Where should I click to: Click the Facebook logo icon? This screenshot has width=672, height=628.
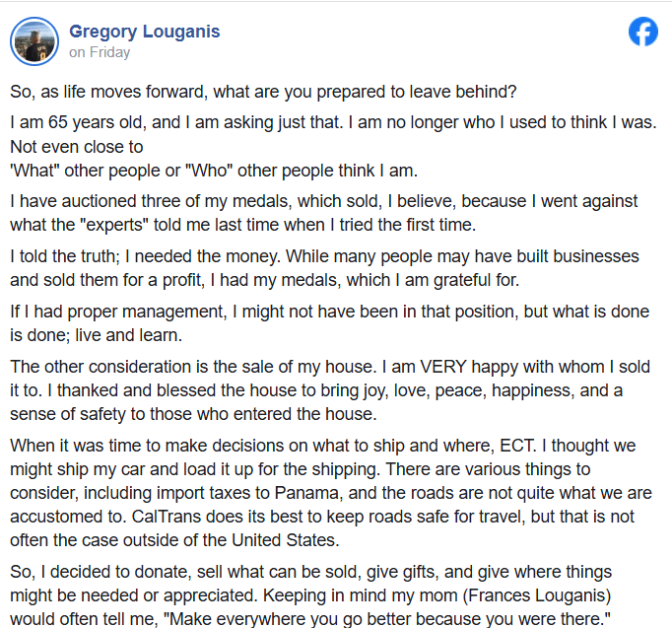point(642,33)
